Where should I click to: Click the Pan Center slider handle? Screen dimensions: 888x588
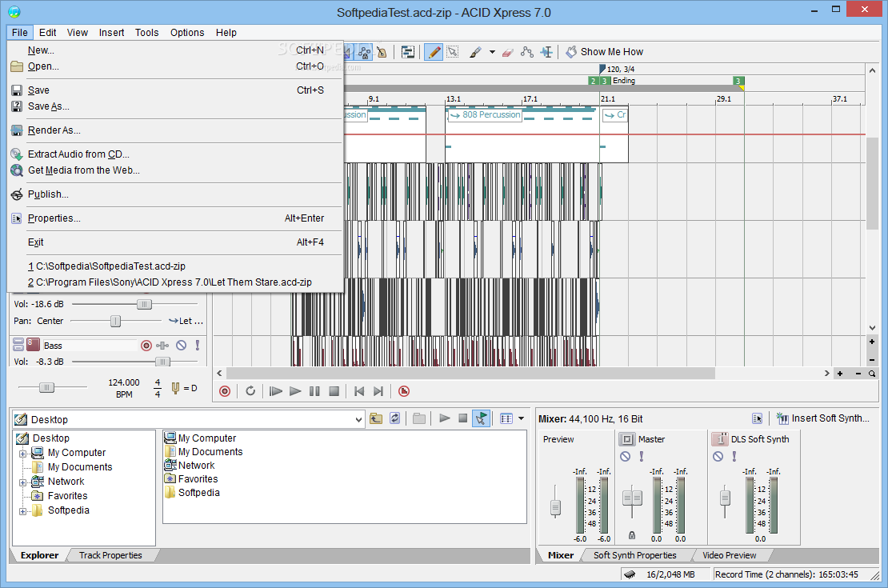(x=115, y=321)
